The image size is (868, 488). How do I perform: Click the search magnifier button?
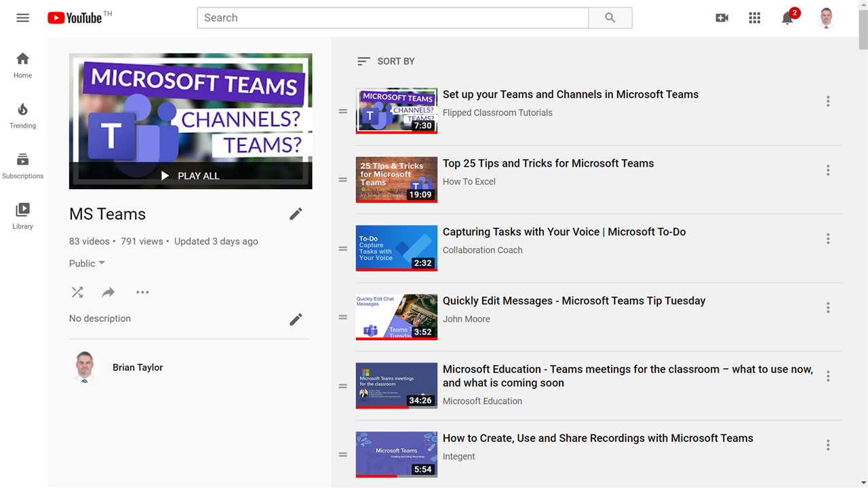pyautogui.click(x=610, y=18)
